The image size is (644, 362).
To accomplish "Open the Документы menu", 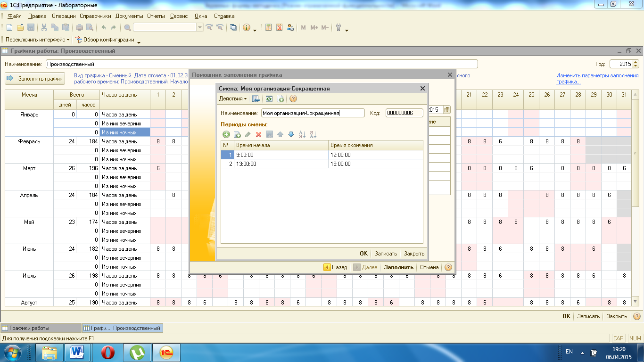I will pyautogui.click(x=129, y=16).
